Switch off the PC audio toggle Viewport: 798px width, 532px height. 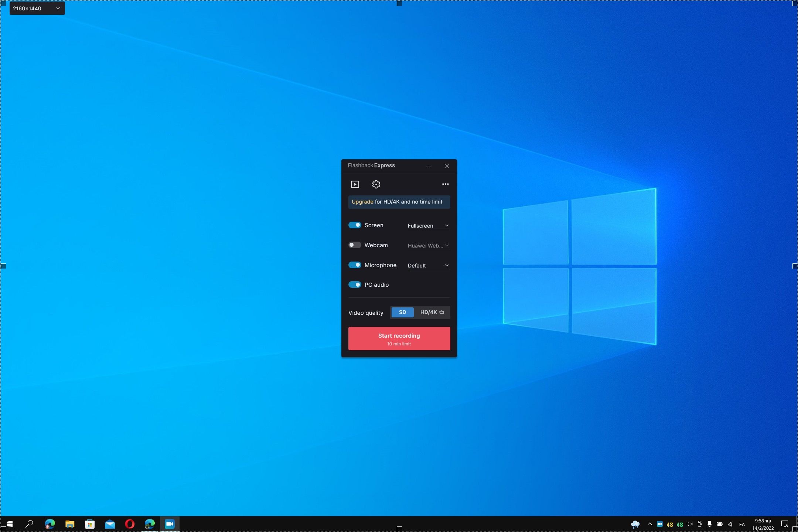click(355, 284)
